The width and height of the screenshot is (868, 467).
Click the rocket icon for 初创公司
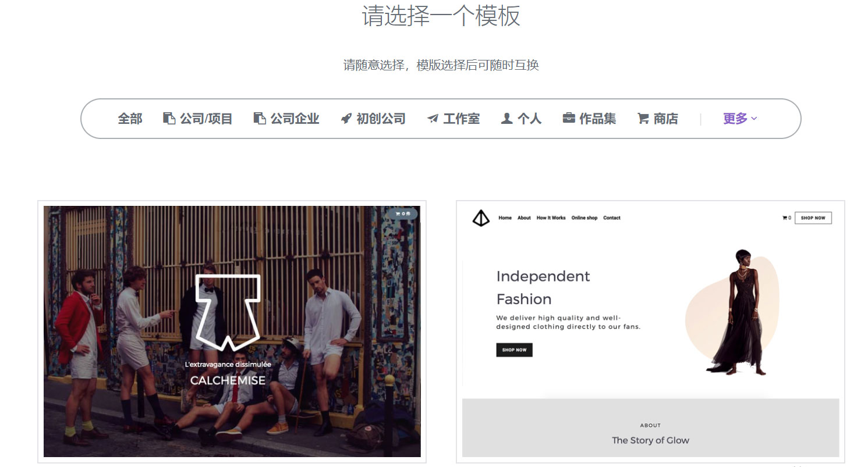click(x=346, y=119)
